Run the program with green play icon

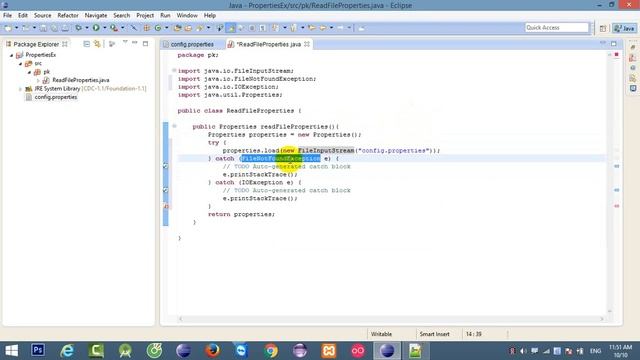(x=96, y=28)
